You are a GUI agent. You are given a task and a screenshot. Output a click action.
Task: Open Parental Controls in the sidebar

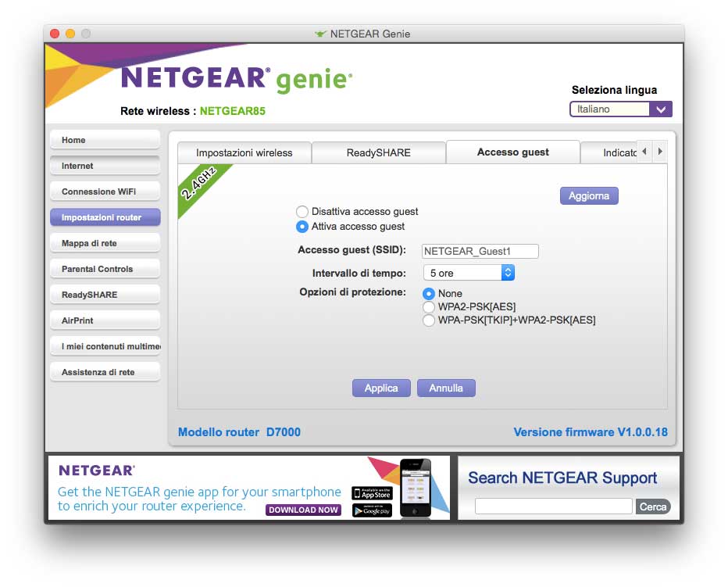tap(105, 269)
